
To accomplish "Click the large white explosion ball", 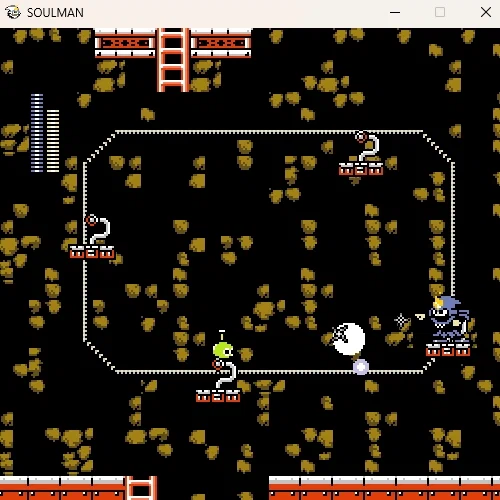I will pos(349,339).
